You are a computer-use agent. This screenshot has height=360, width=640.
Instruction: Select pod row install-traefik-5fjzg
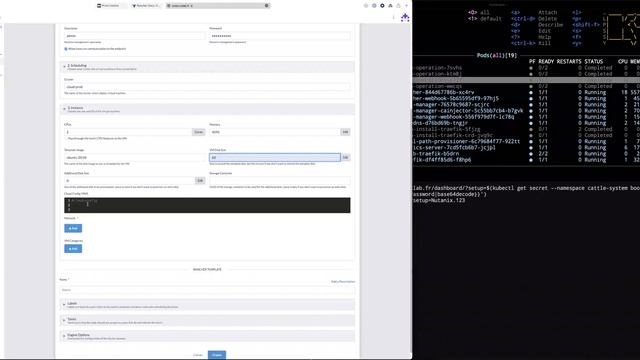526,129
